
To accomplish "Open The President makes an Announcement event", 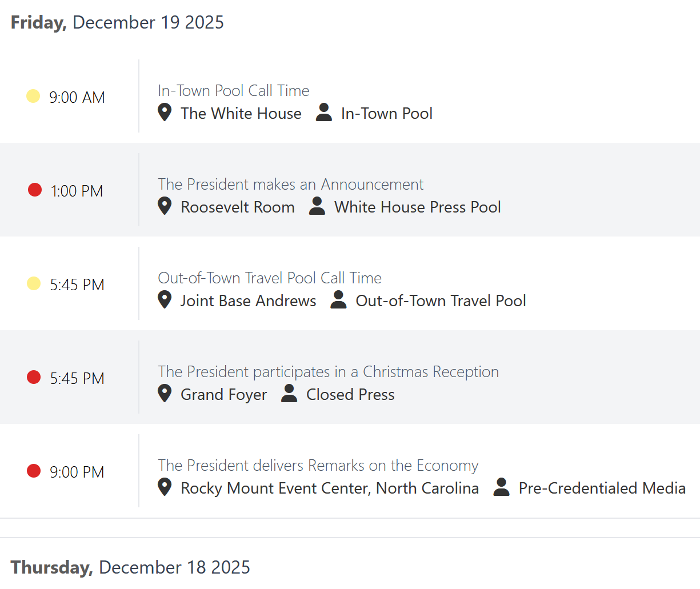I will point(290,185).
